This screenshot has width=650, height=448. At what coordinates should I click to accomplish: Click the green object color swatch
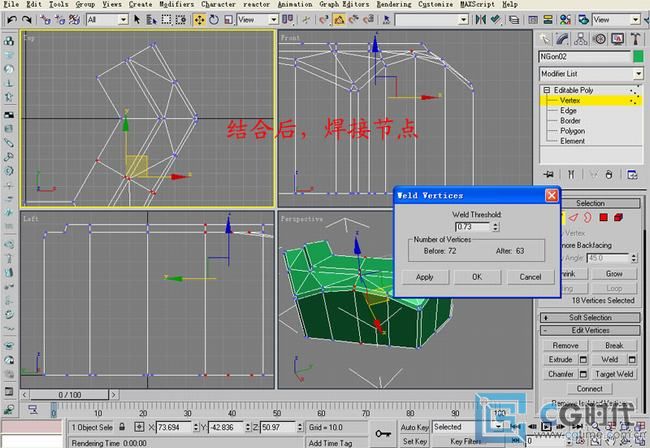[638, 56]
